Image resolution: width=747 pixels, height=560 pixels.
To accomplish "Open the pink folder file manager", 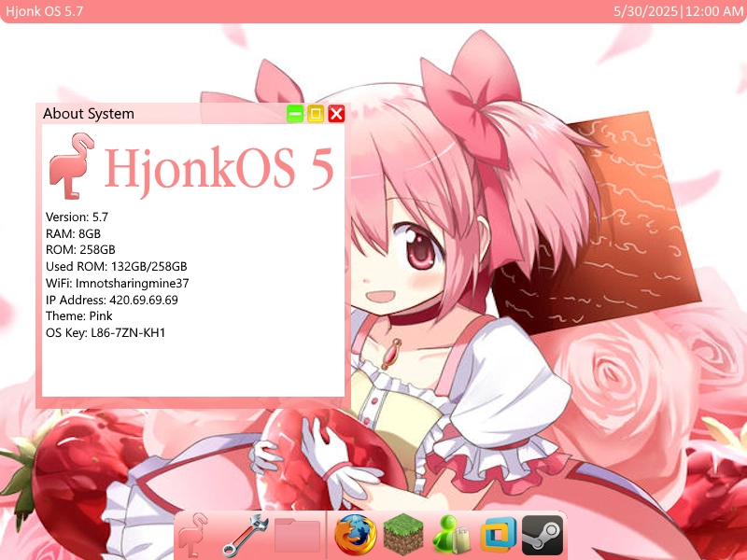I will tap(298, 535).
